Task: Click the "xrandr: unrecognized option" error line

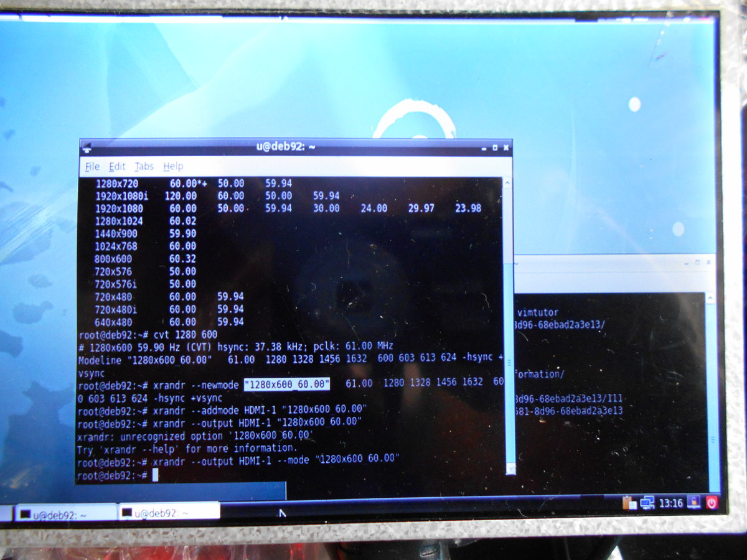Action: [195, 436]
